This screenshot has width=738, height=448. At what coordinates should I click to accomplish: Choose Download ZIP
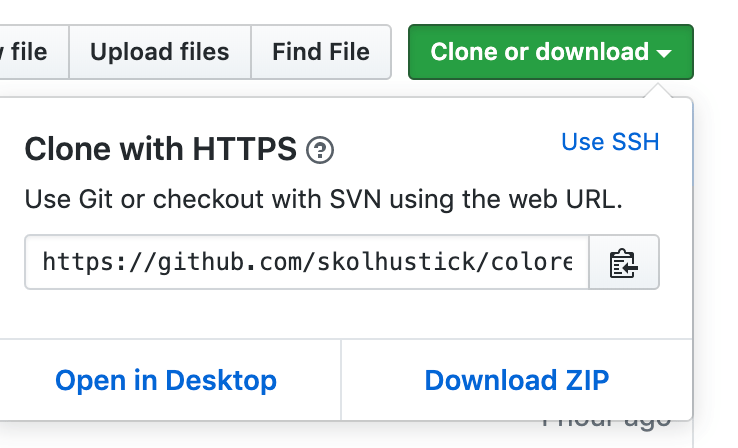pyautogui.click(x=517, y=380)
